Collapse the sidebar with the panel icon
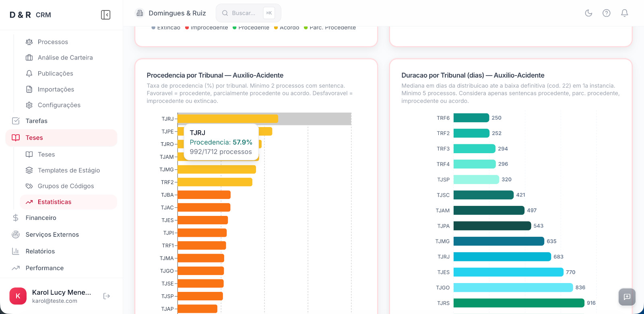 [x=105, y=15]
